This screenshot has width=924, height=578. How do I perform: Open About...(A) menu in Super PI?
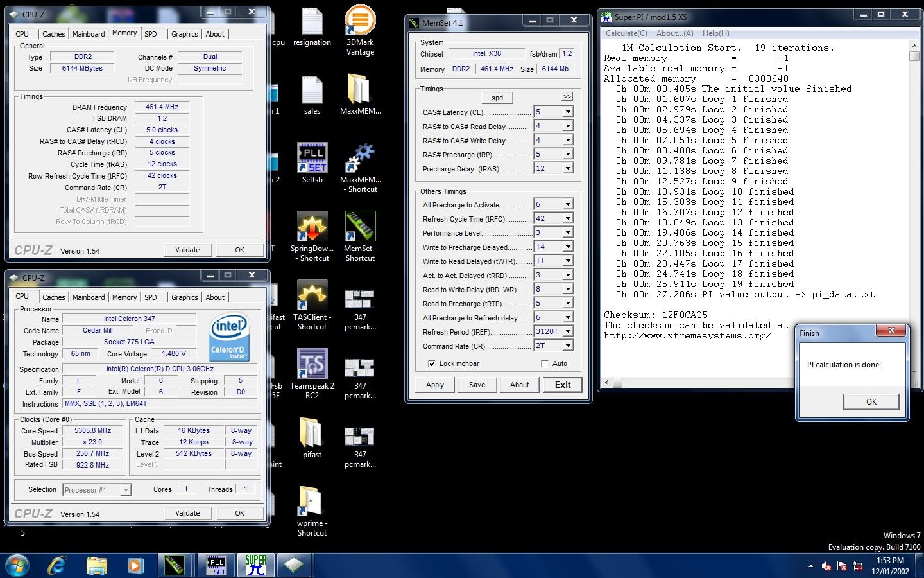click(x=674, y=33)
